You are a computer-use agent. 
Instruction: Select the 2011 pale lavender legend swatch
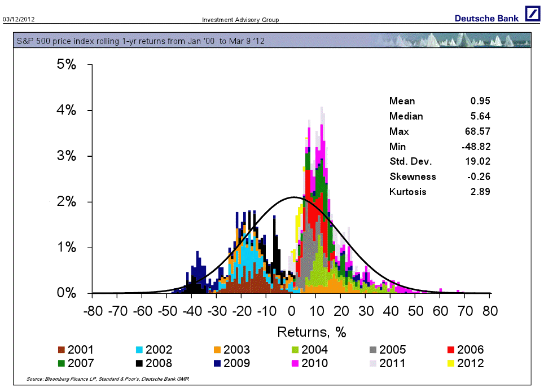373,363
